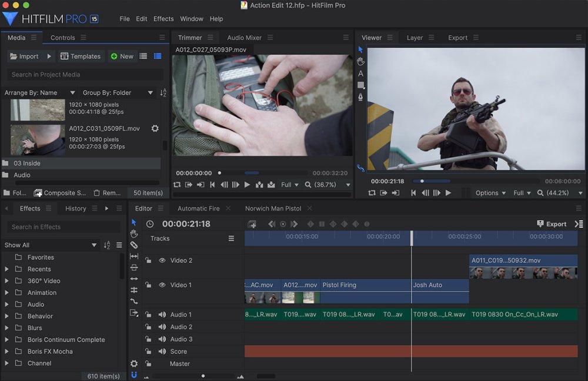Hide the Video 2 track
Screen dimensions: 588x381
tap(162, 260)
